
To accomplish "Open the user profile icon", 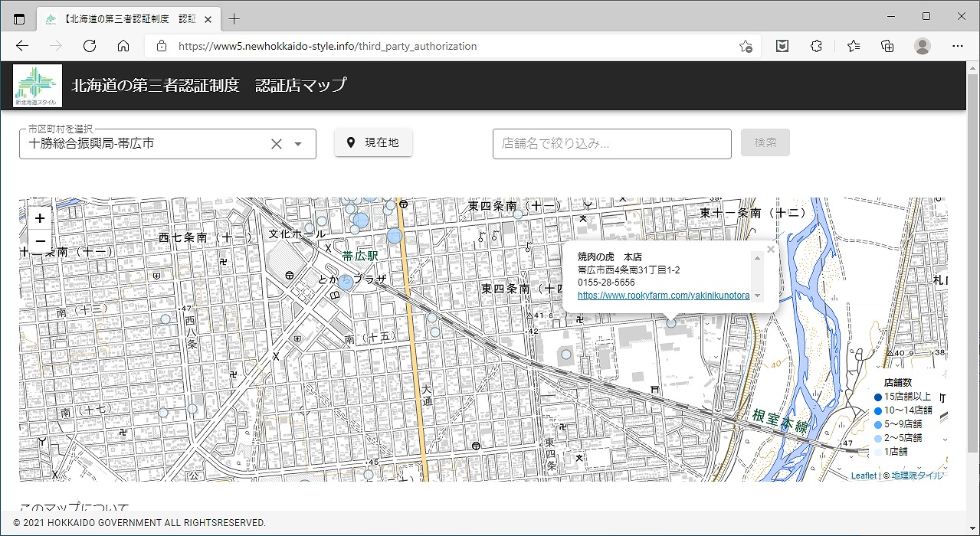I will pos(923,46).
